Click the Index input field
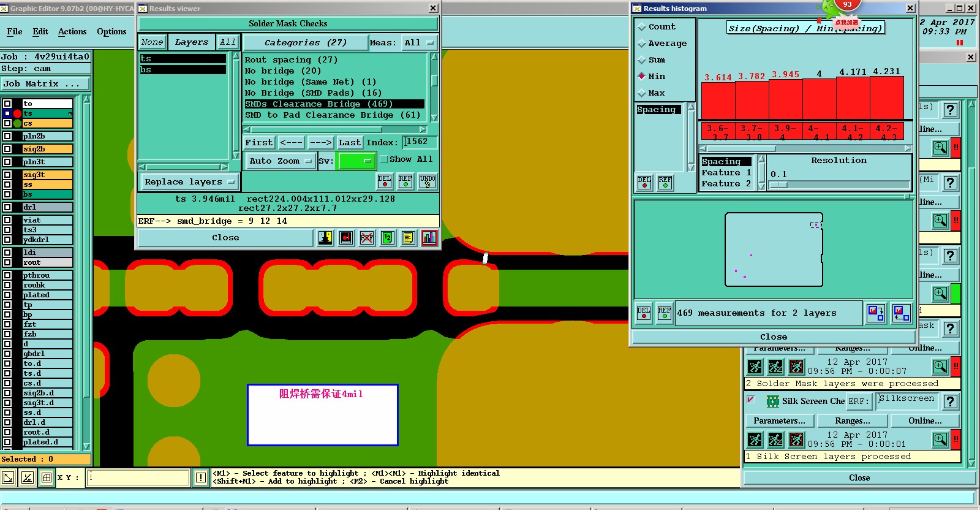The width and height of the screenshot is (980, 510). (420, 142)
